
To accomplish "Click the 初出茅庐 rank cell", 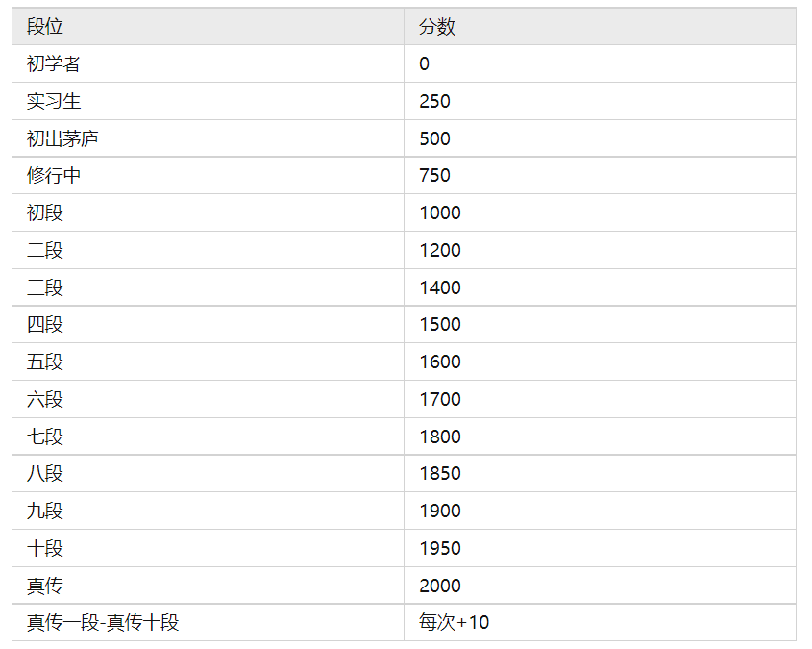I will tap(62, 138).
